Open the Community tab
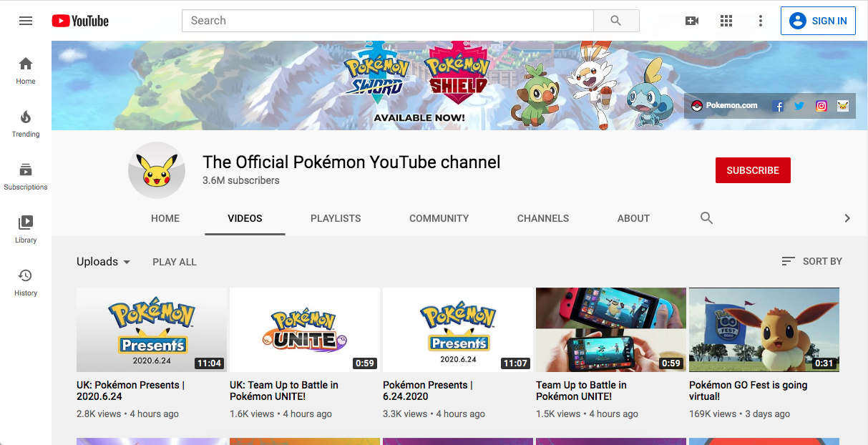868x445 pixels. tap(439, 218)
